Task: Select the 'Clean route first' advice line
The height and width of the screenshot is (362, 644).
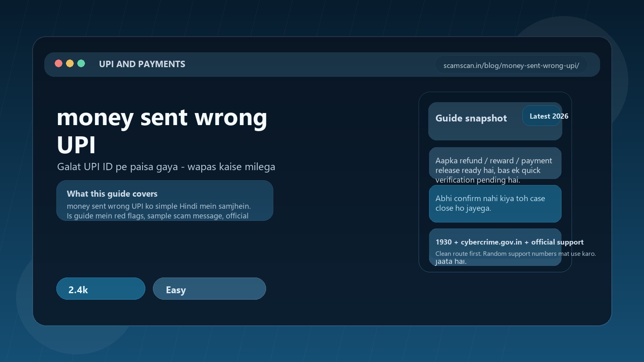Action: 516,254
